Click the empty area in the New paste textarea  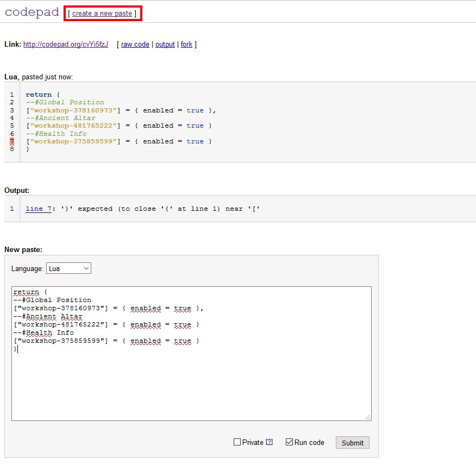(x=190, y=386)
